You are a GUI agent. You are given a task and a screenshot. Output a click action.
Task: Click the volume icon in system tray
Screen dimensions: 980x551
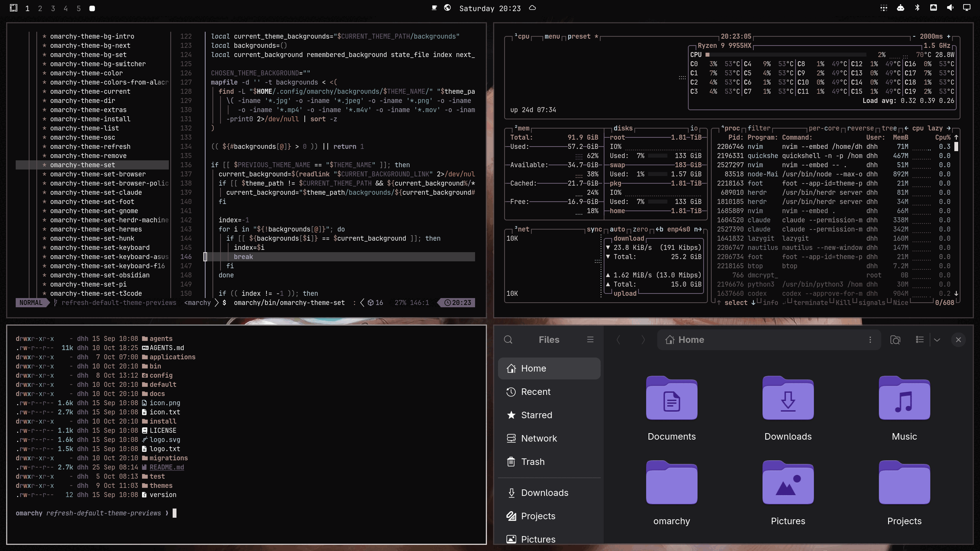click(950, 8)
